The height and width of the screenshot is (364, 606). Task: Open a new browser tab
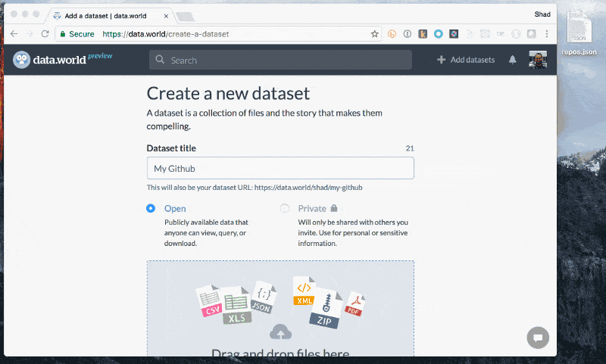coord(186,16)
